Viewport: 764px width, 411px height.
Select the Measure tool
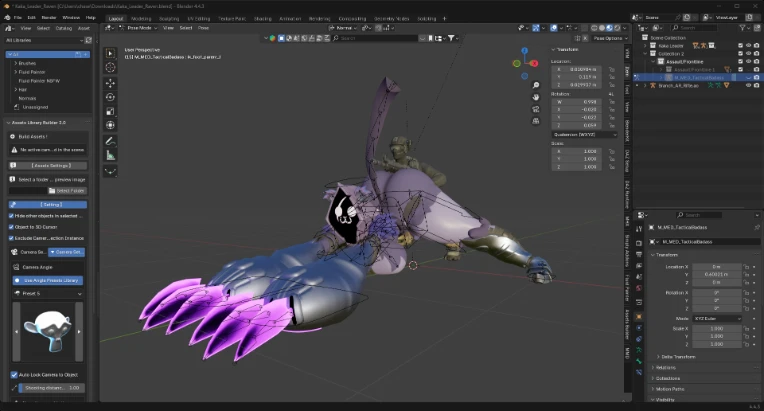[x=111, y=156]
